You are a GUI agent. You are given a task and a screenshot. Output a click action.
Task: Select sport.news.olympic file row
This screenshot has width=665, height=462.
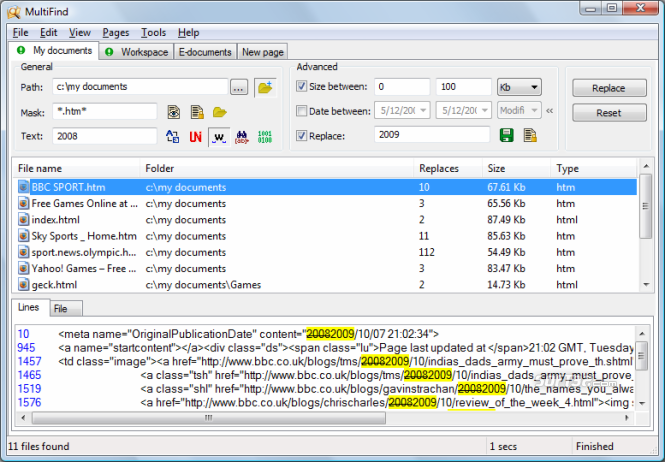pos(76,252)
